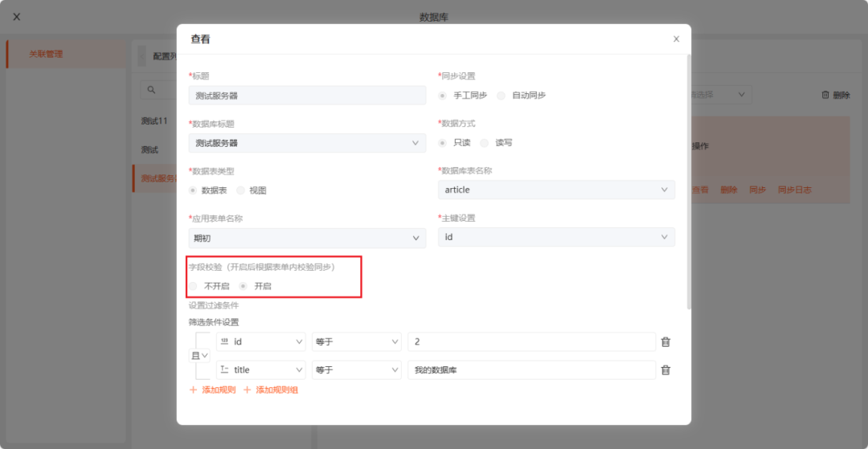Screen dimensions: 868x449
Task: Click the 数据库 page title text
Action: (x=434, y=17)
